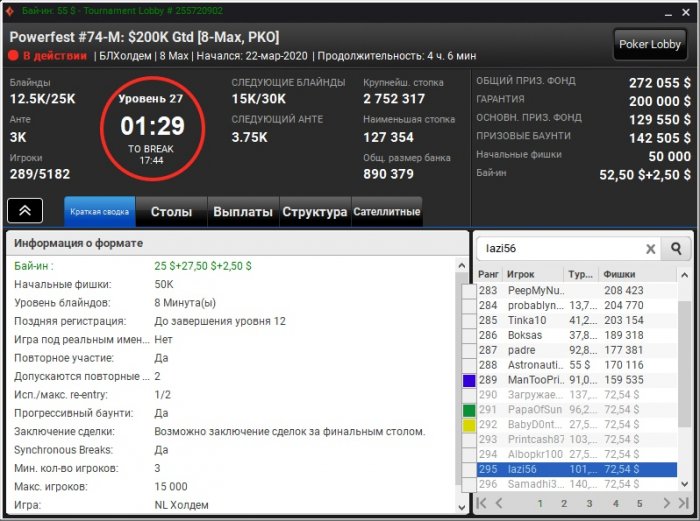The height and width of the screenshot is (521, 700).
Task: Close the tournament lobby window
Action: [686, 13]
